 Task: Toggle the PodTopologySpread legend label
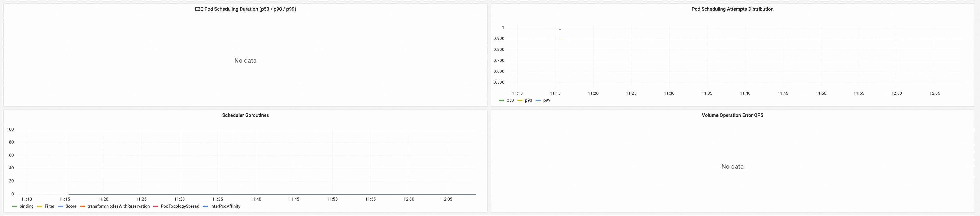click(x=180, y=207)
